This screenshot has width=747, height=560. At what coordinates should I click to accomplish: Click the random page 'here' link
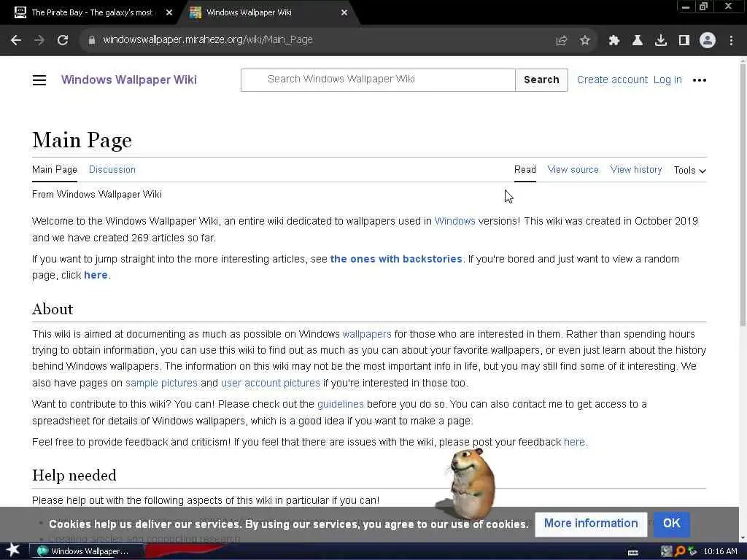(x=96, y=275)
